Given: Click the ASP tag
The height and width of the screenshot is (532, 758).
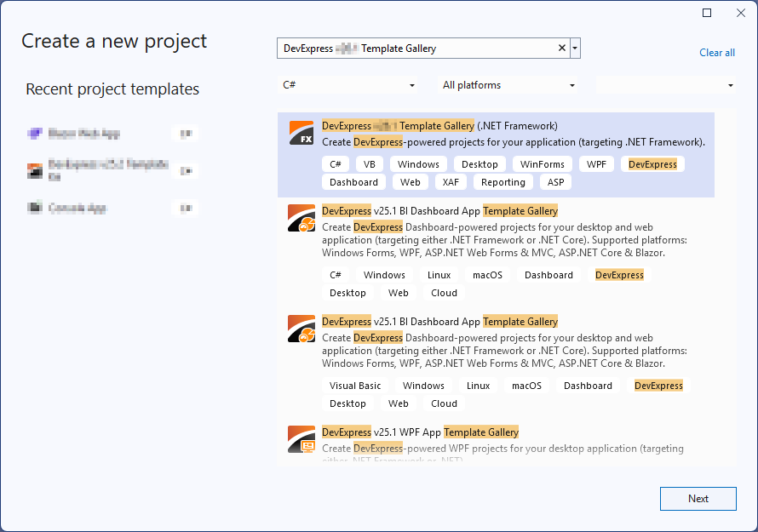Looking at the screenshot, I should (x=555, y=182).
